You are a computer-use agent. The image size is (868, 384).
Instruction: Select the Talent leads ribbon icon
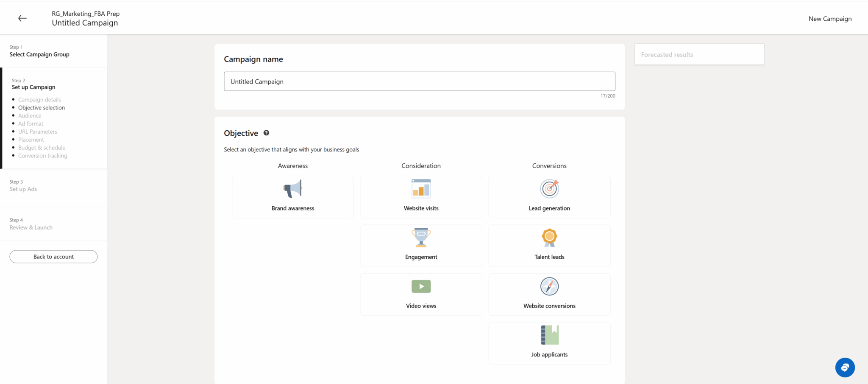[x=550, y=237]
